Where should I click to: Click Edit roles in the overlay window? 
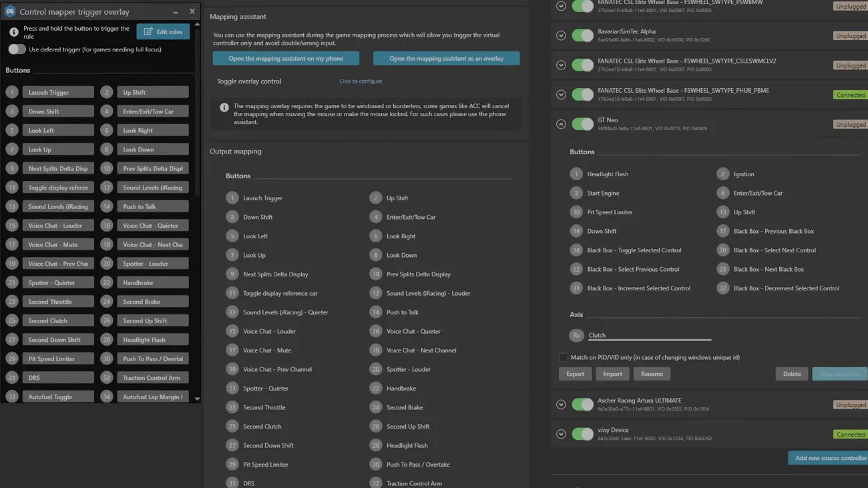[163, 31]
